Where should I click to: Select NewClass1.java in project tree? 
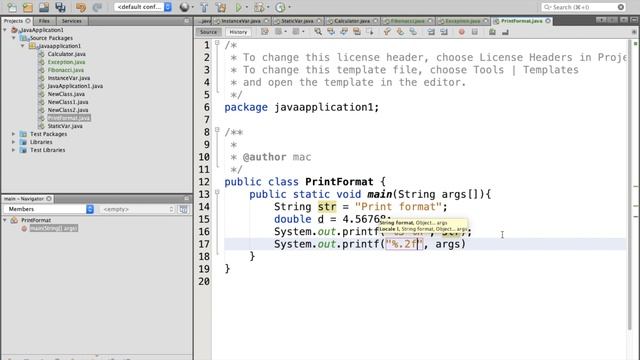click(x=68, y=102)
